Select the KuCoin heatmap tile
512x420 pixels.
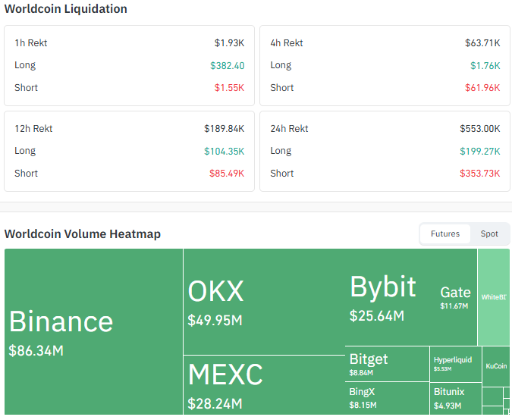pyautogui.click(x=496, y=366)
